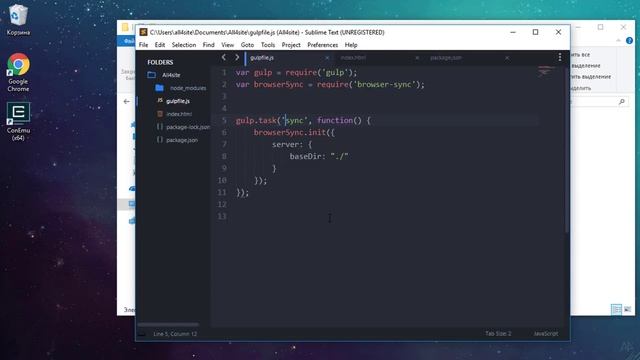This screenshot has width=640, height=360.
Task: Click line number 13 in the gutter
Action: (x=222, y=216)
